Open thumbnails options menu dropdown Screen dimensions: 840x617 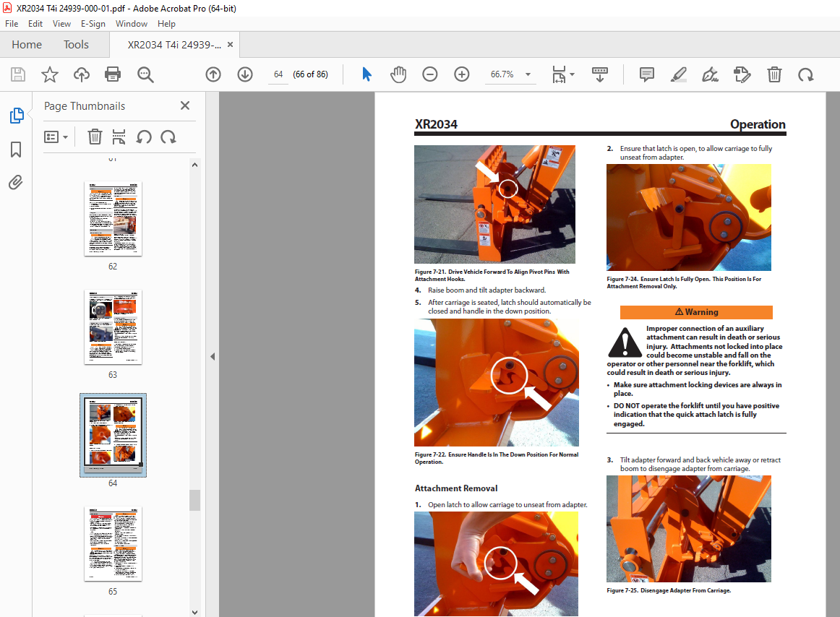click(56, 137)
